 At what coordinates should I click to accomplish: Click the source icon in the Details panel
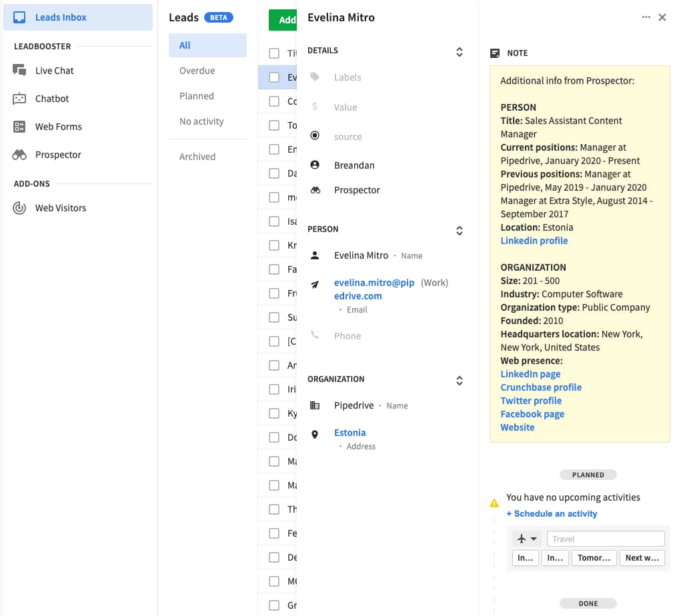pyautogui.click(x=313, y=135)
